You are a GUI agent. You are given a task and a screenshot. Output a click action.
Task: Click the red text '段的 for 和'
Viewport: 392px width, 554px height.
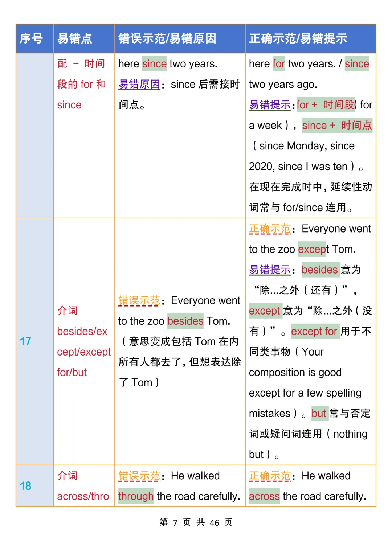82,84
